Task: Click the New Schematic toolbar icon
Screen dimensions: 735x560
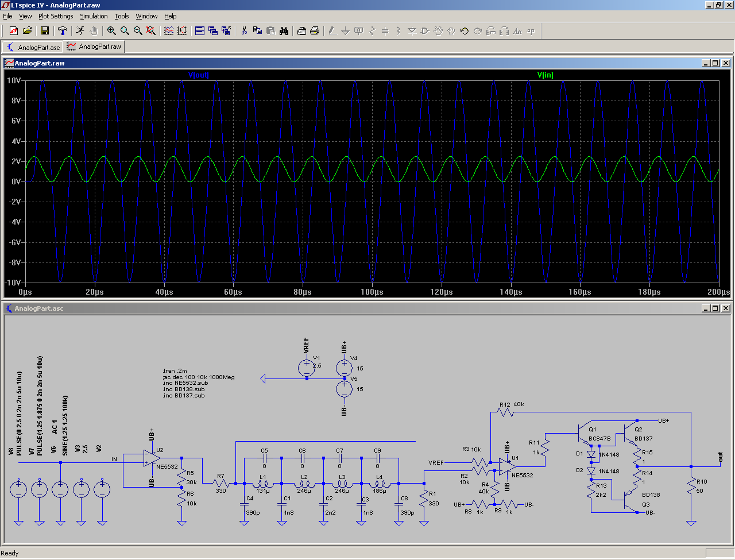Action: [x=14, y=30]
